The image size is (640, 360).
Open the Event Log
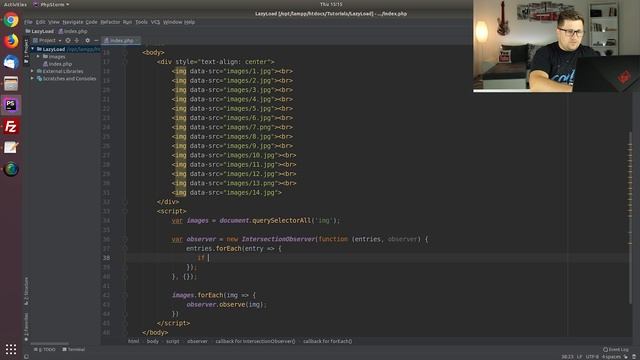[616, 349]
